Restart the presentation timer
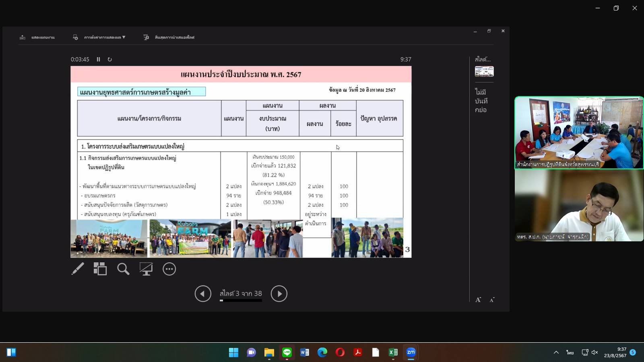Viewport: 644px width, 362px height. tap(109, 59)
